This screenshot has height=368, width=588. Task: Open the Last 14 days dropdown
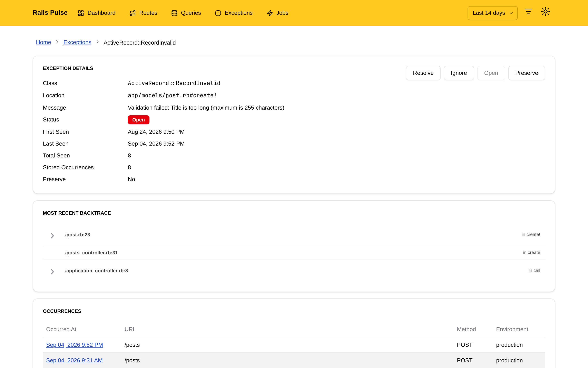[492, 13]
